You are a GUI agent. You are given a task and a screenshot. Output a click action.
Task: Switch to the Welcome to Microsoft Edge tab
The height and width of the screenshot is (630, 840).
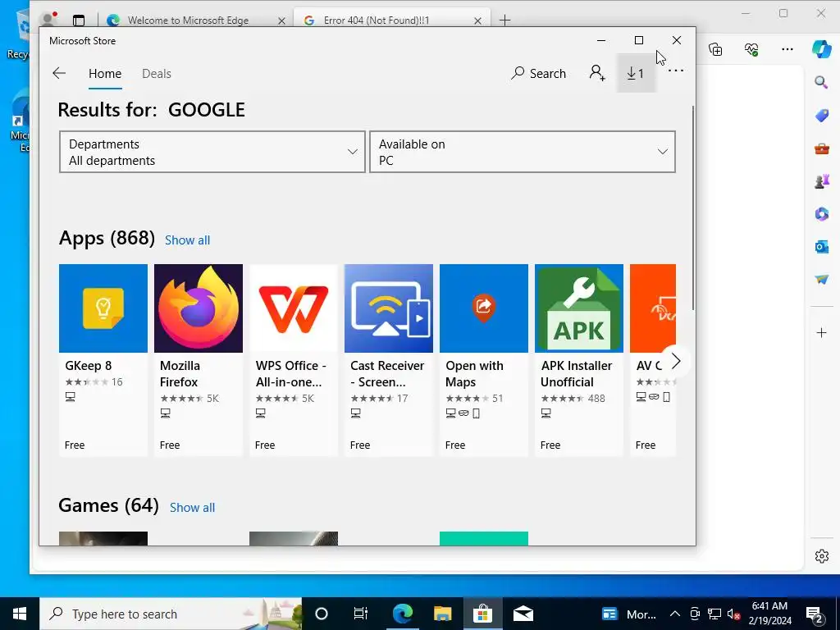188,21
